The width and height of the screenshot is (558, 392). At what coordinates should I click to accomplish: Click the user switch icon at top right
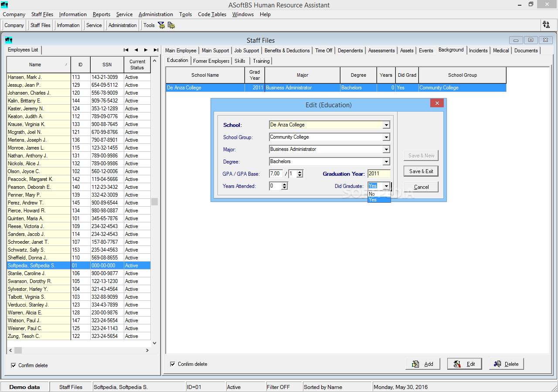pos(546,25)
